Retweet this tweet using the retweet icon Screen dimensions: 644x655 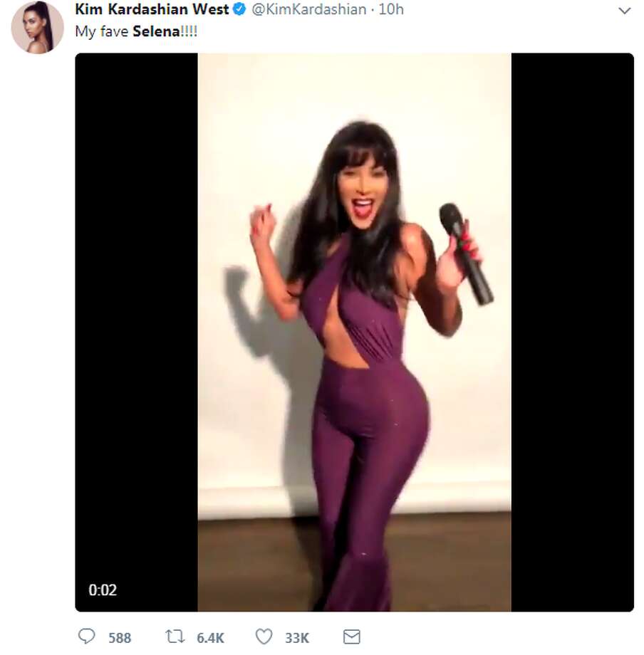(175, 636)
